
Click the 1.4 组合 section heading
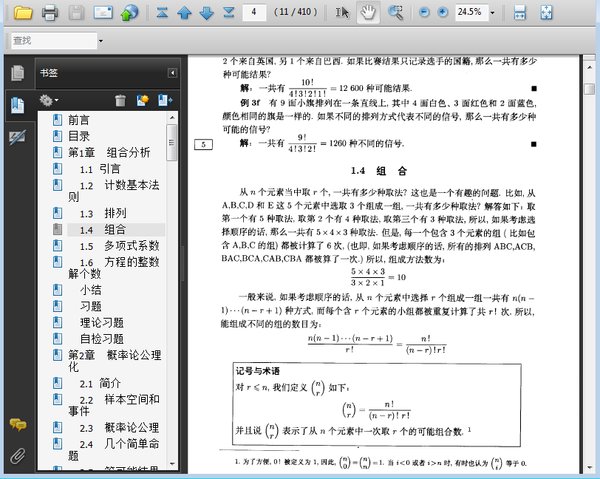[379, 171]
